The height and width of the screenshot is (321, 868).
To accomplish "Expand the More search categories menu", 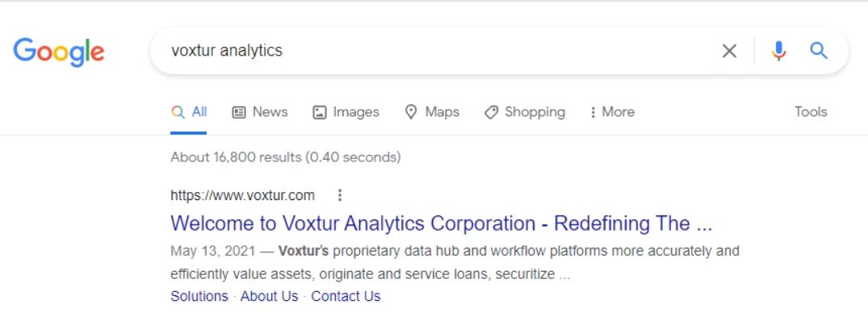I will (612, 112).
